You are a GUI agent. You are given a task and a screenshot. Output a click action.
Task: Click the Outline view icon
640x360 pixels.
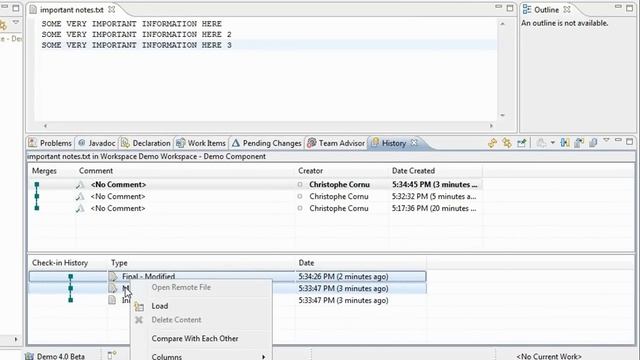click(x=527, y=9)
